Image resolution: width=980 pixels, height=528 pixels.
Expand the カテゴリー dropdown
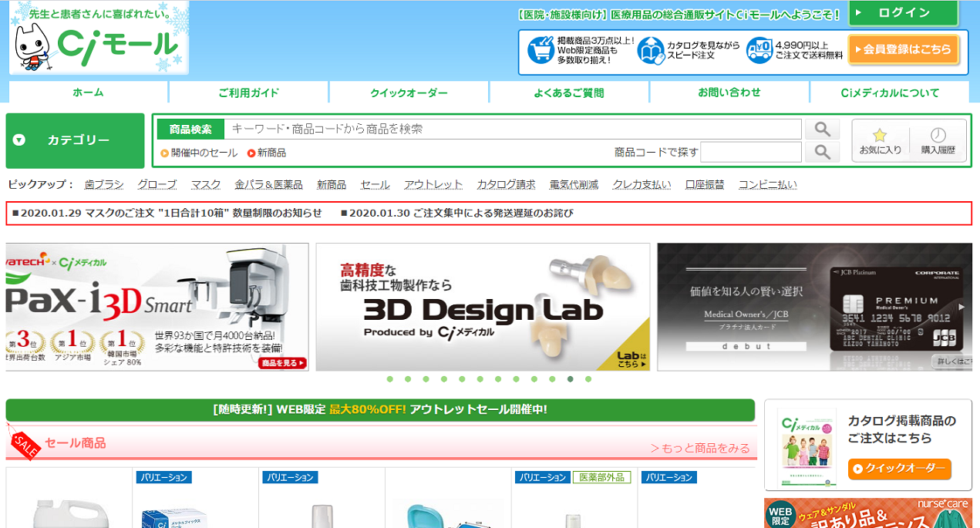click(75, 140)
